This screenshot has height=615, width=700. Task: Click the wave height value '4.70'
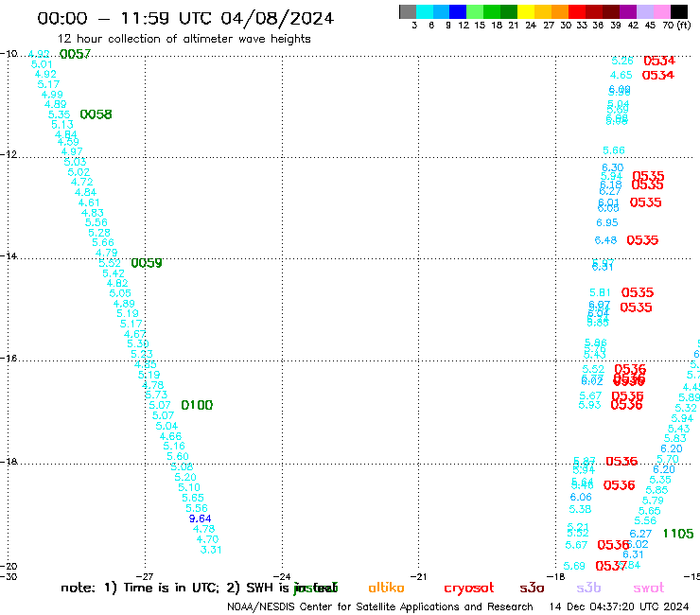(x=207, y=539)
